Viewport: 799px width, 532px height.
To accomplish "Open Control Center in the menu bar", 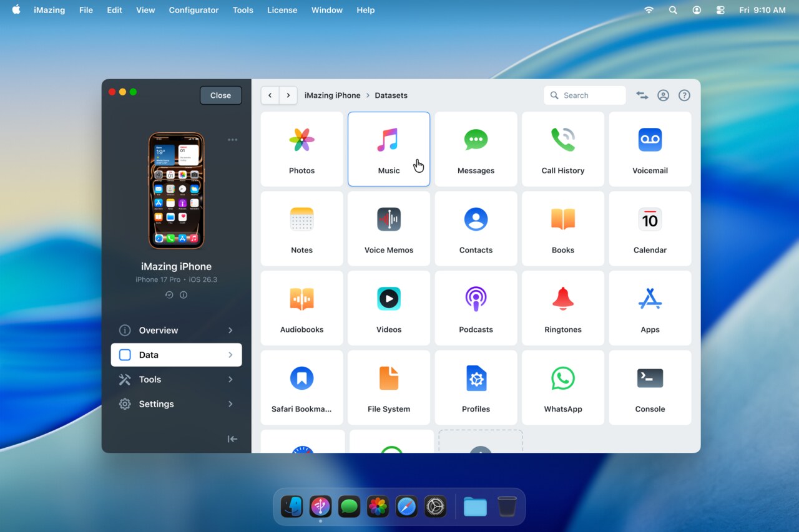I will (x=720, y=10).
